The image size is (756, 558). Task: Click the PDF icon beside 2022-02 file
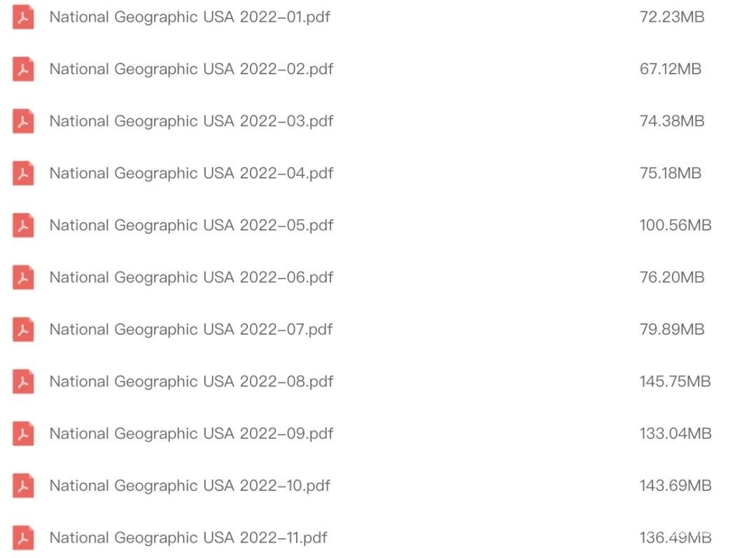[x=24, y=69]
